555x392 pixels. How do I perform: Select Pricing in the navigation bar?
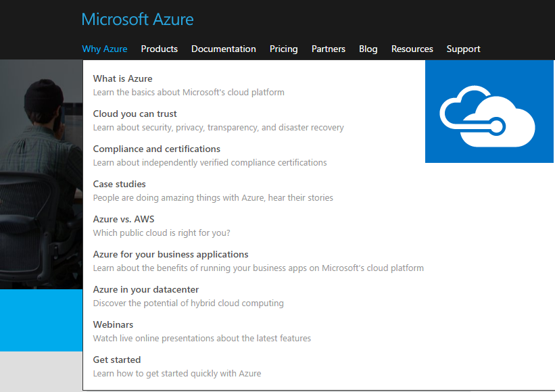coord(283,49)
